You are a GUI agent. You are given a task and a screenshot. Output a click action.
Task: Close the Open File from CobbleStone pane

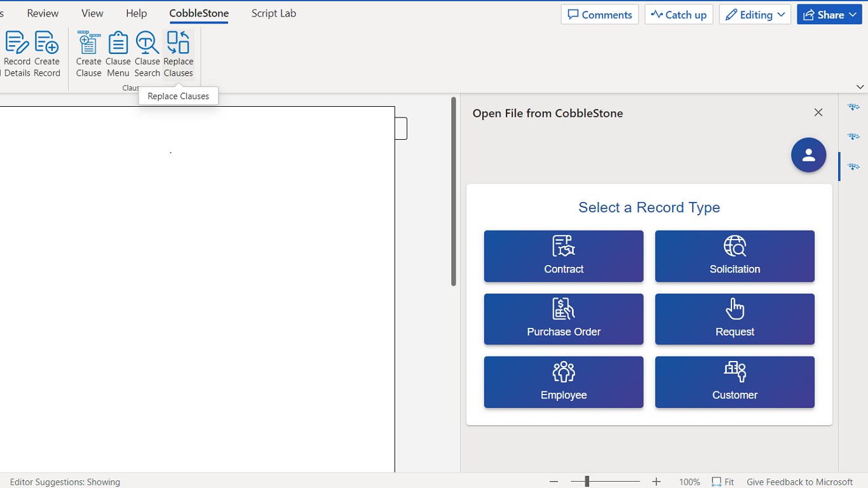tap(818, 112)
